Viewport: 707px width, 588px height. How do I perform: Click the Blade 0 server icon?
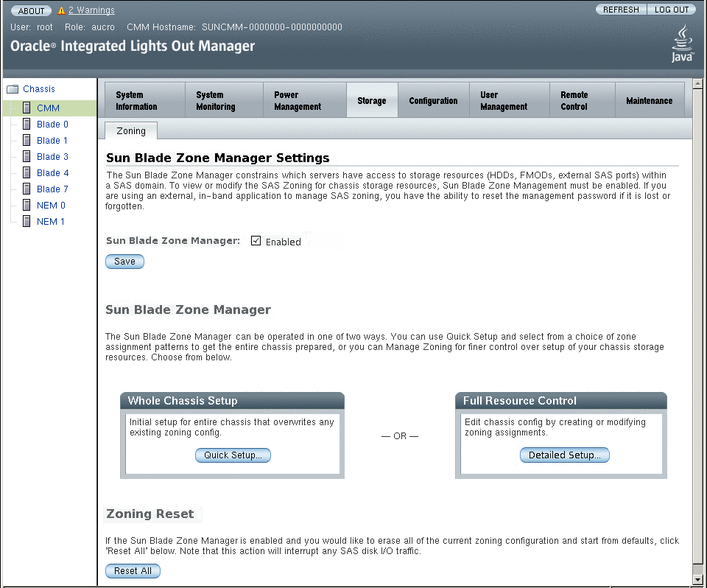point(27,124)
